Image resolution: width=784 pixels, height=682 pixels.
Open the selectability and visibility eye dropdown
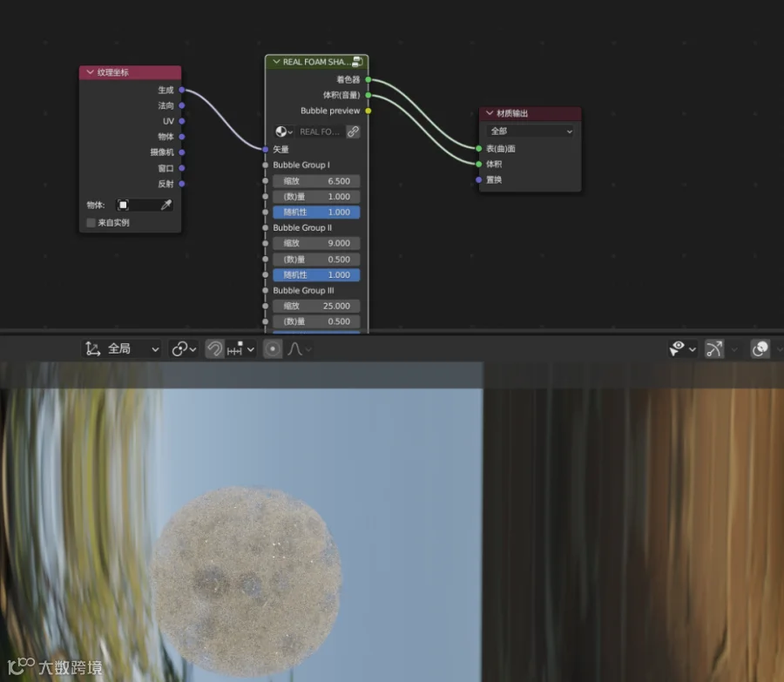(x=682, y=349)
